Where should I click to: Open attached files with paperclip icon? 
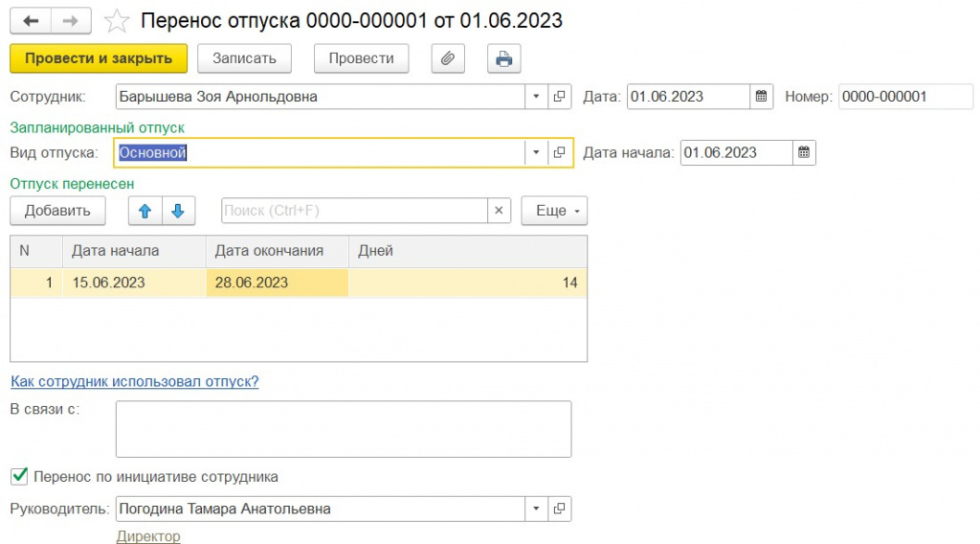pos(448,58)
